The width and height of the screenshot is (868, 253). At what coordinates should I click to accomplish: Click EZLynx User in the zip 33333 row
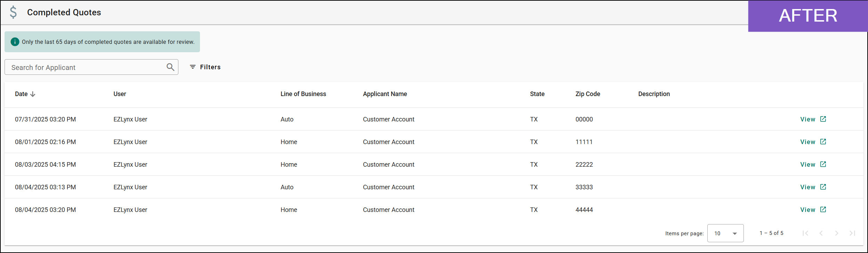(x=130, y=187)
